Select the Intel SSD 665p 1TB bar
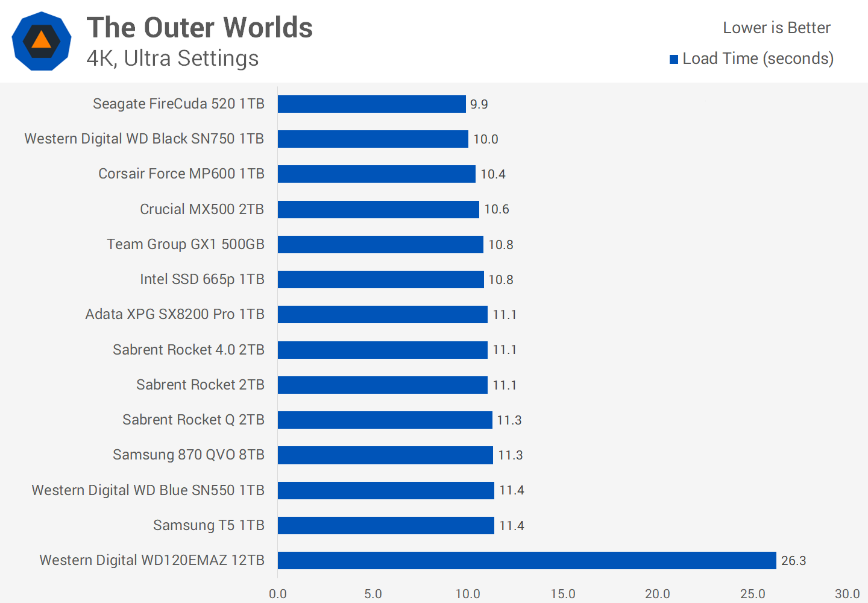The width and height of the screenshot is (868, 603). pos(380,279)
